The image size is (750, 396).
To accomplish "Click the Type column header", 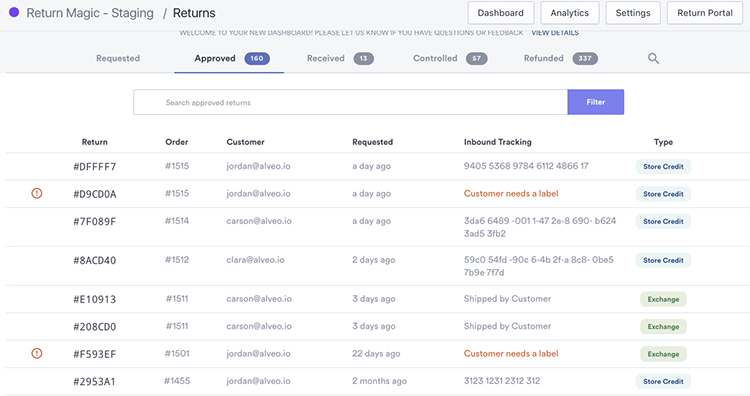I will (x=663, y=142).
